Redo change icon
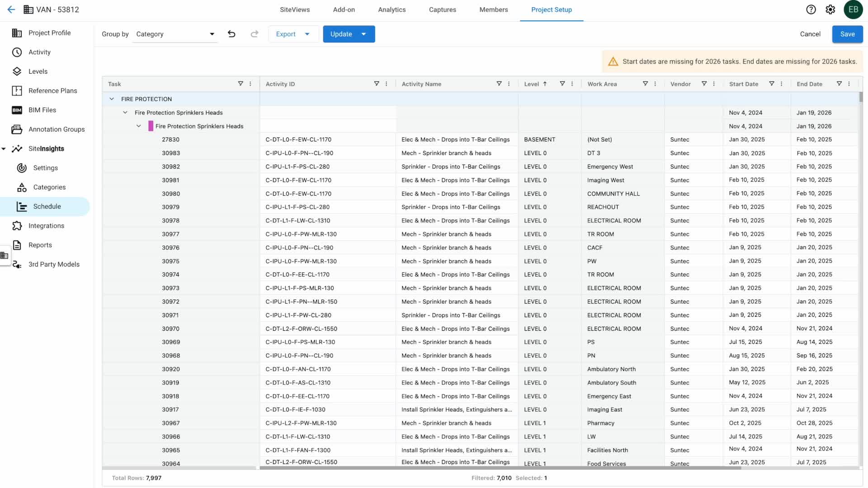Image resolution: width=868 pixels, height=488 pixels. (x=255, y=34)
